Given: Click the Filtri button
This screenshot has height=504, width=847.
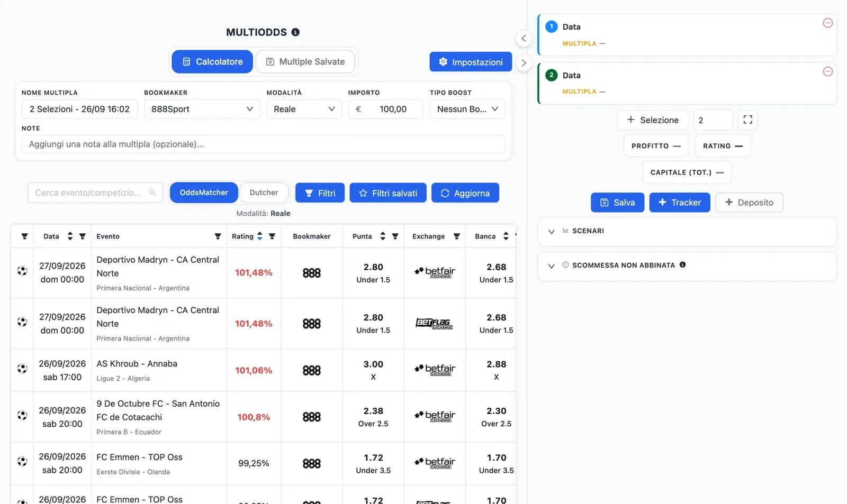Looking at the screenshot, I should coord(320,193).
